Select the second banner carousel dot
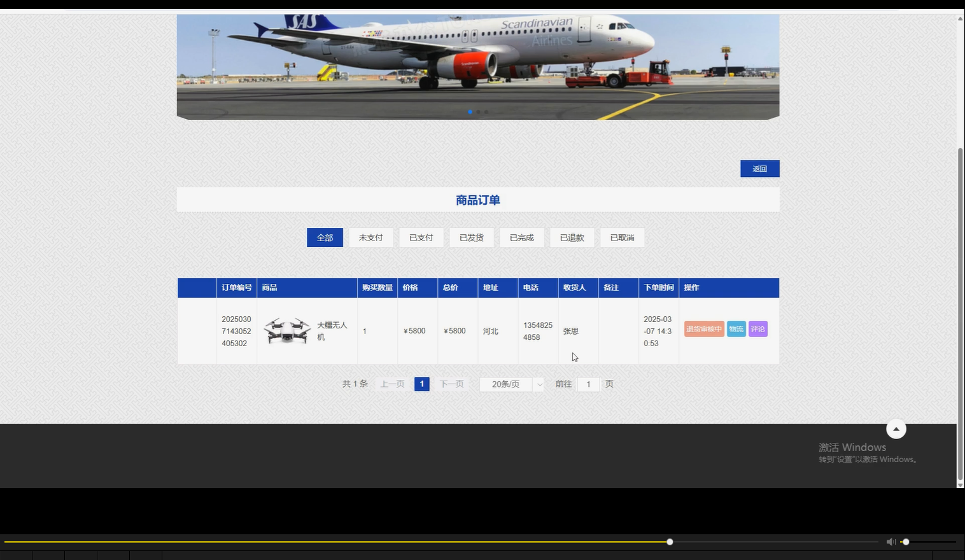This screenshot has height=560, width=965. click(x=478, y=112)
